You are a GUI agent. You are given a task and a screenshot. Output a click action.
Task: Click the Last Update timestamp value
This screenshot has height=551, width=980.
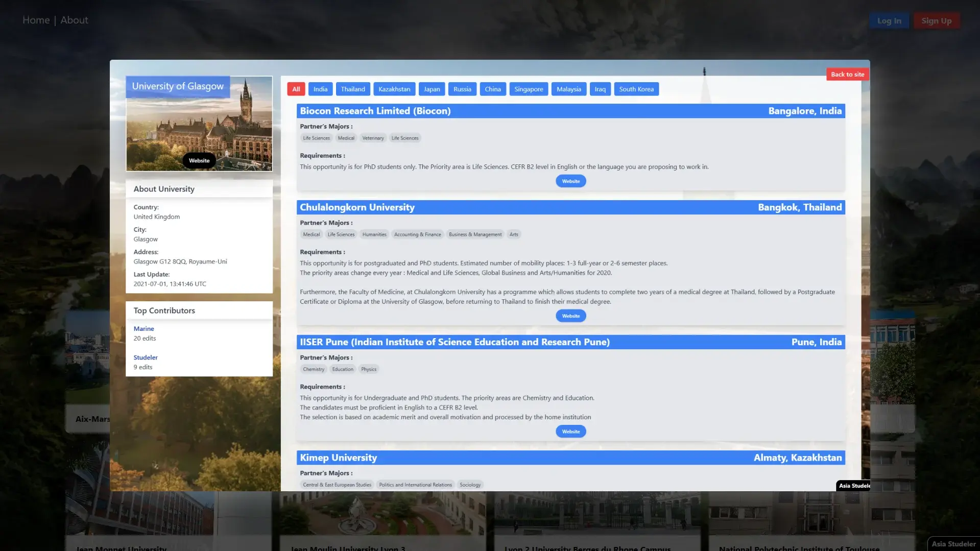pyautogui.click(x=170, y=284)
